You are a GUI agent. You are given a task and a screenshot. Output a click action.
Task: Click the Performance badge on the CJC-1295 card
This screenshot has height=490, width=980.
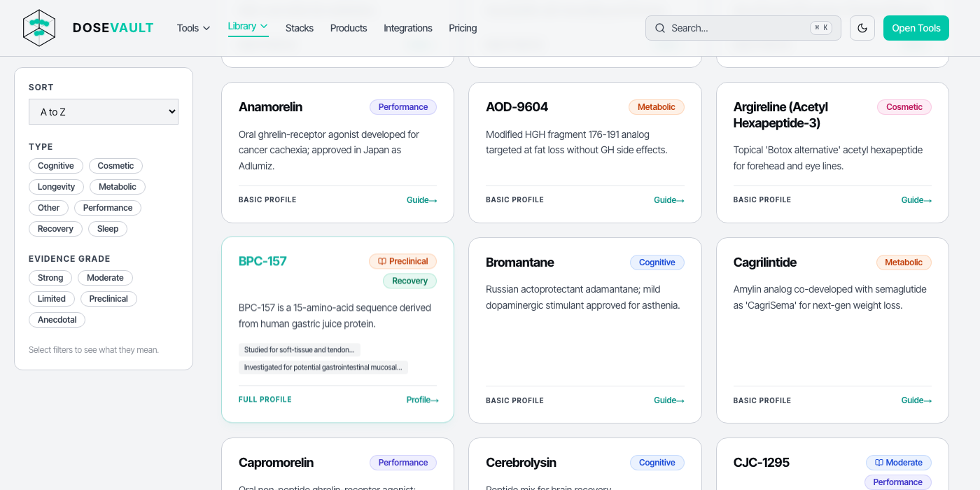click(898, 482)
